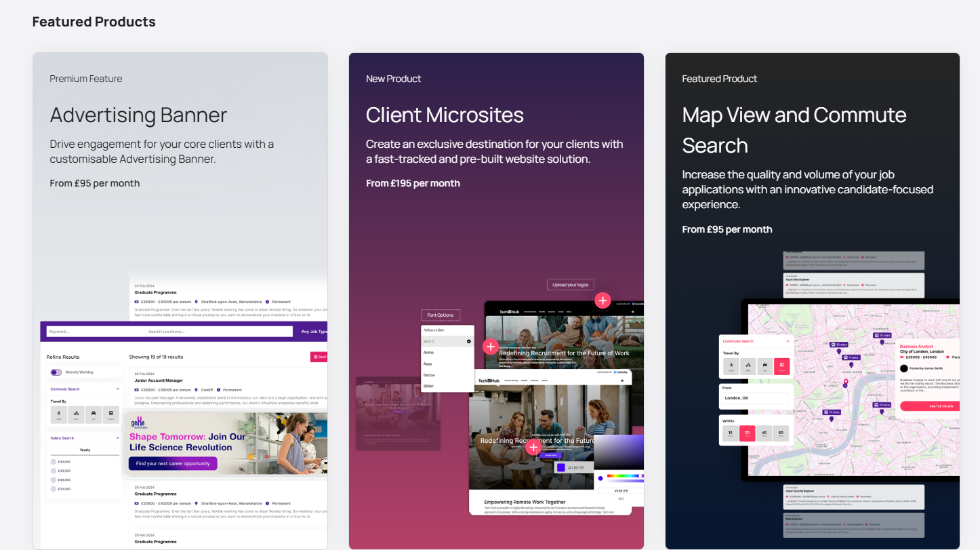Image resolution: width=980 pixels, height=550 pixels.
Task: Choose the 60 mins Within option
Action: [x=781, y=433]
